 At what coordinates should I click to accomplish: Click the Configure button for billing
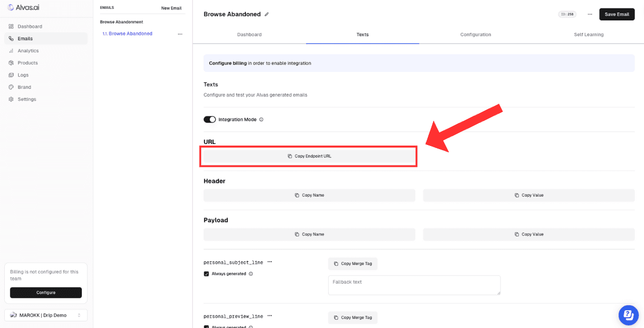coord(46,293)
